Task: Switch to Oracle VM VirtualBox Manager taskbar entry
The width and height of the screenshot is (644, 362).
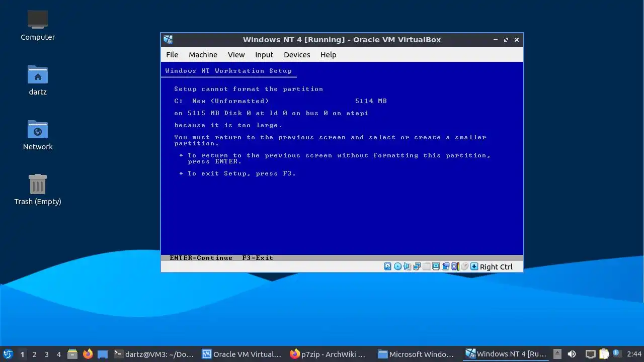Action: point(242,354)
